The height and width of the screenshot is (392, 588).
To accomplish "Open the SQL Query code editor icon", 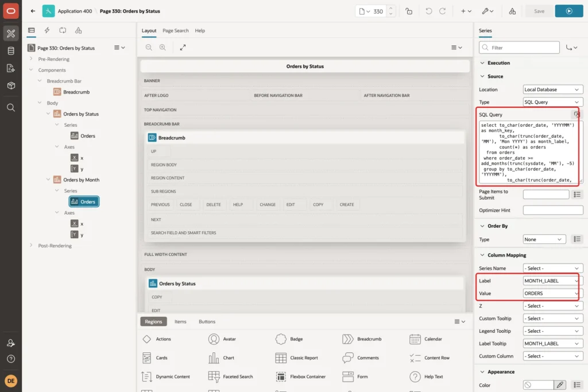I will 577,114.
